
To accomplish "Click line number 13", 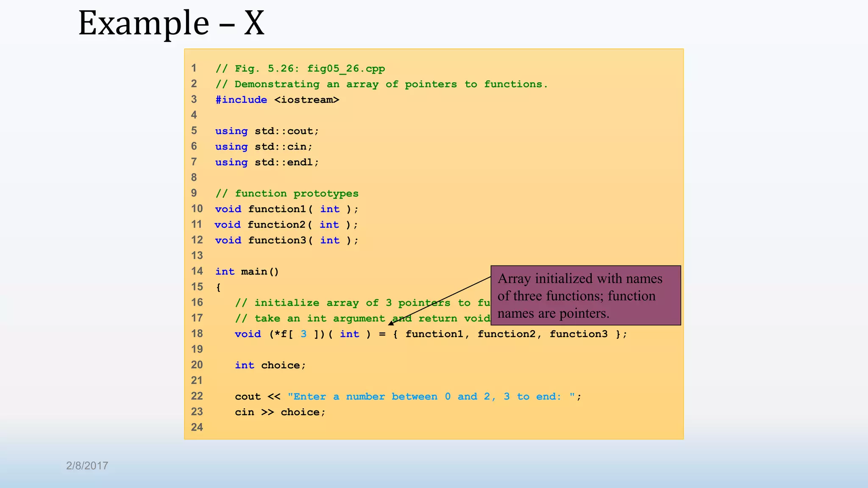I will pos(197,256).
